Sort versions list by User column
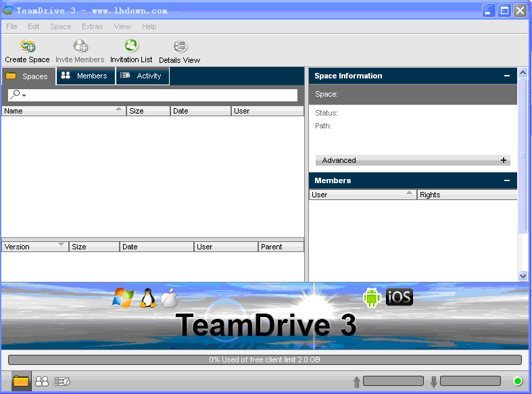Viewport: 532px width, 394px height. [226, 247]
